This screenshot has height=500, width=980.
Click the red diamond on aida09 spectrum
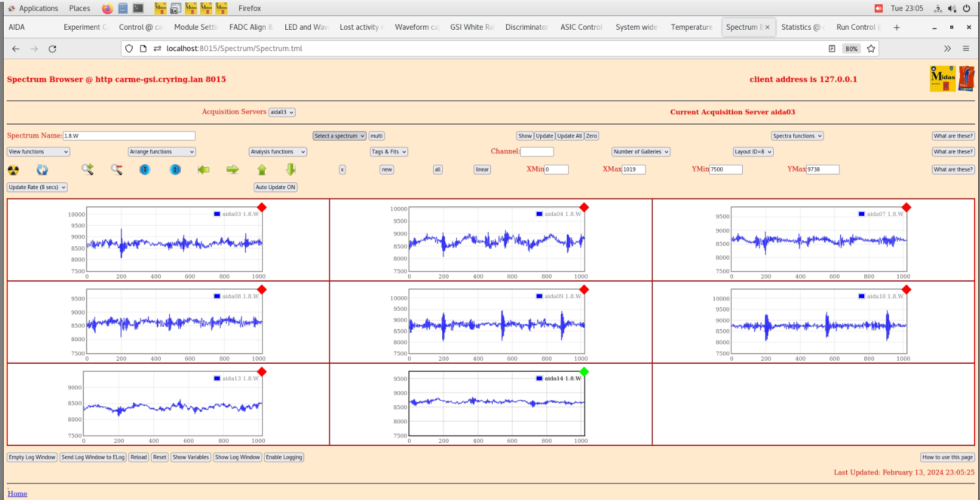tap(585, 290)
